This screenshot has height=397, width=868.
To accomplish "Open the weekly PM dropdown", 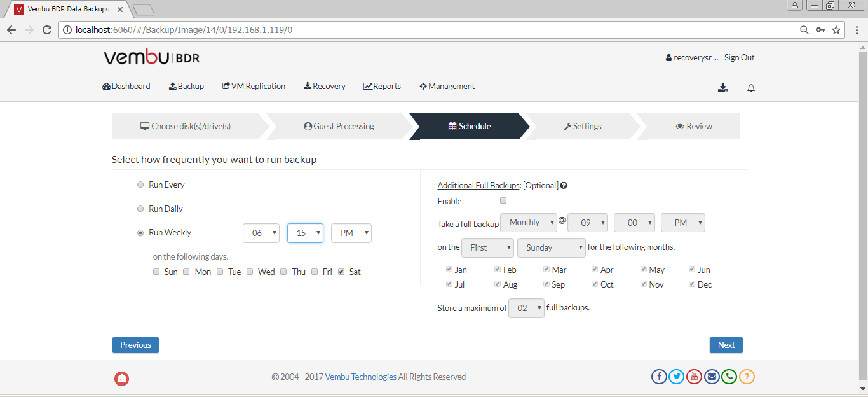I will pos(351,233).
